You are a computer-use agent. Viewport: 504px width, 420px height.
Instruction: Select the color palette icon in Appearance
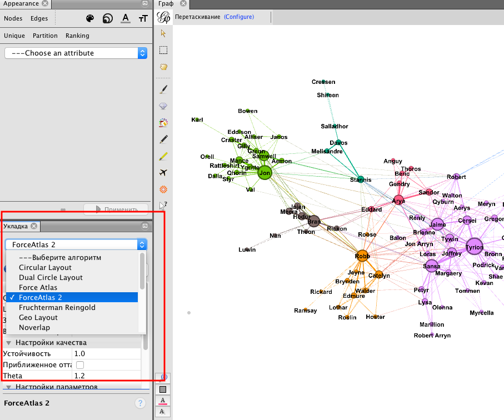[90, 18]
